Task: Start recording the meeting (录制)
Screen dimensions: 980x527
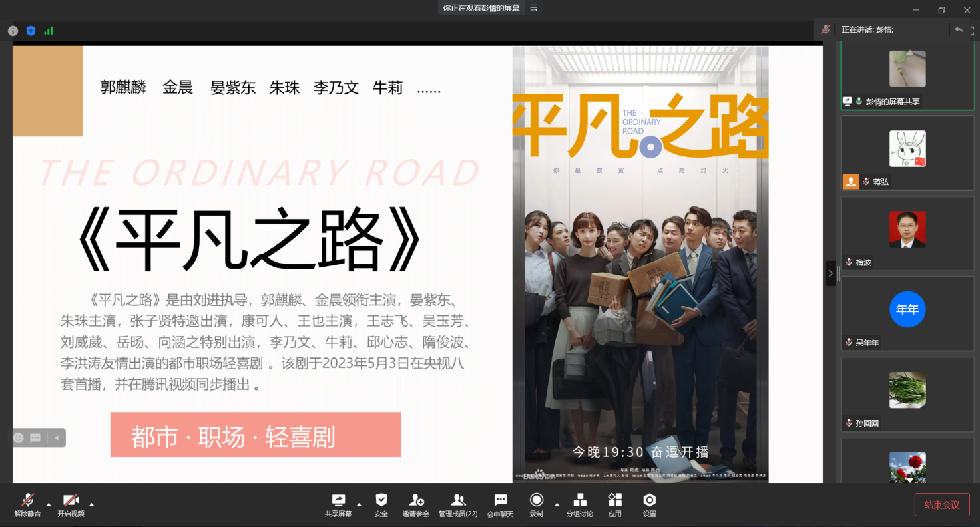Action: pos(536,505)
